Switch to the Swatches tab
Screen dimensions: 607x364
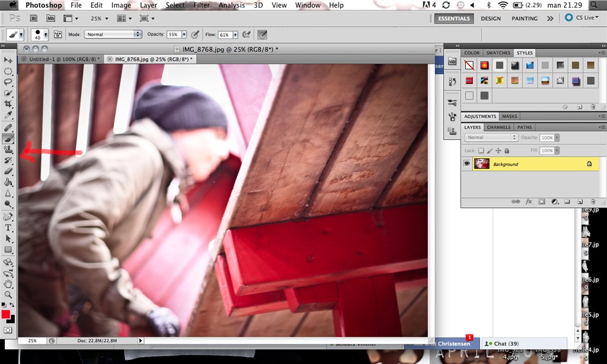(x=498, y=53)
